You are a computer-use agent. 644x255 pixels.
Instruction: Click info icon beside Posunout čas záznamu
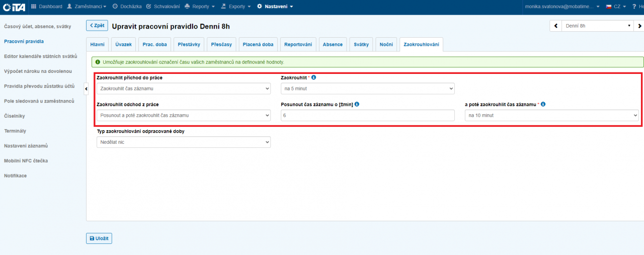357,104
